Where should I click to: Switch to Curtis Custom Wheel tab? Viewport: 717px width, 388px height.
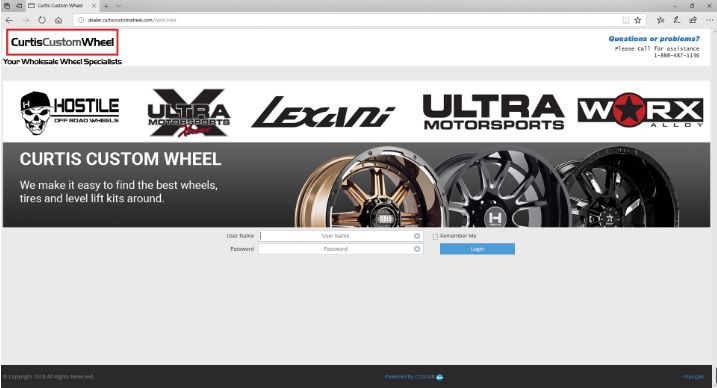pos(58,6)
